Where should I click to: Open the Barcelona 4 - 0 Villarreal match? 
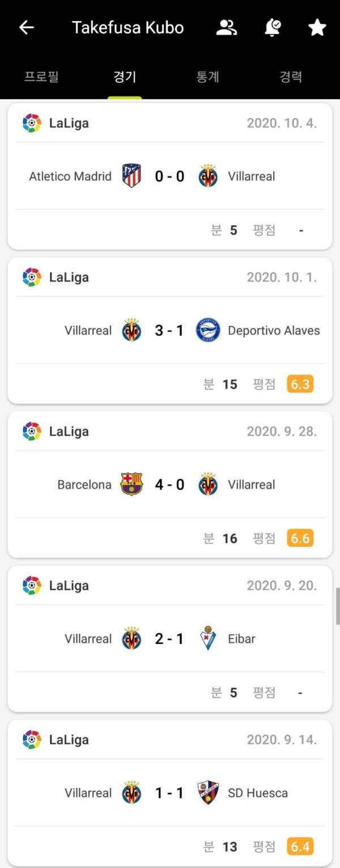pyautogui.click(x=169, y=485)
